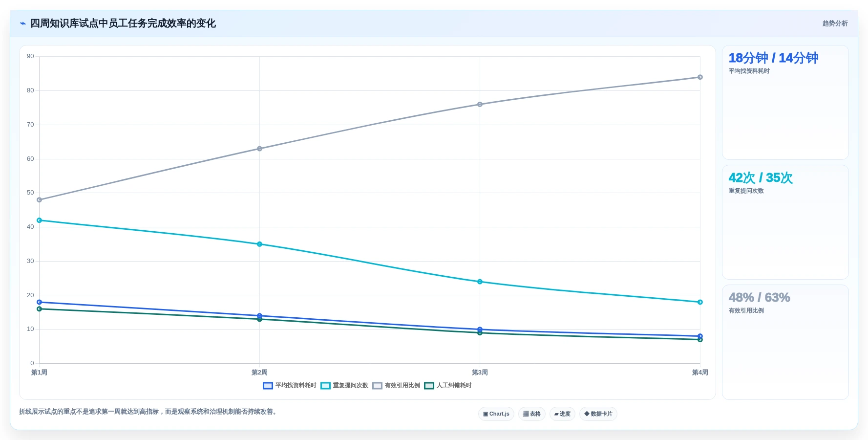This screenshot has height=440, width=868.
Task: Click the 第3周 x-axis label
Action: [x=480, y=373]
